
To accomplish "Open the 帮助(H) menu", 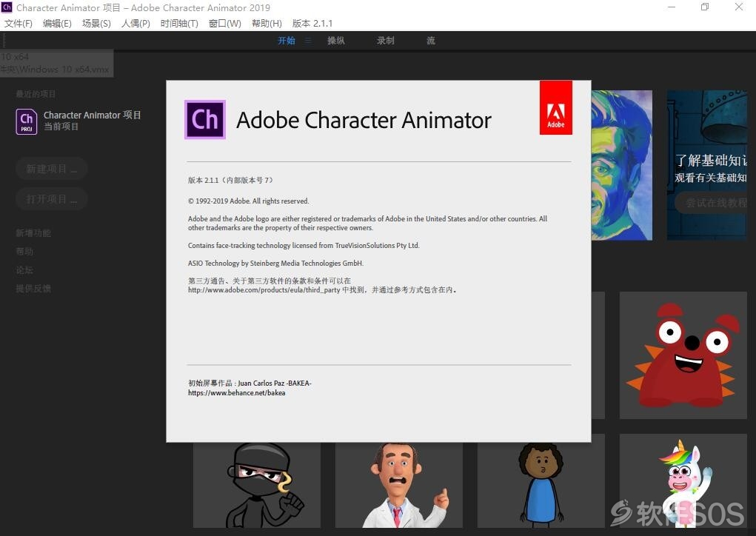I will (267, 23).
